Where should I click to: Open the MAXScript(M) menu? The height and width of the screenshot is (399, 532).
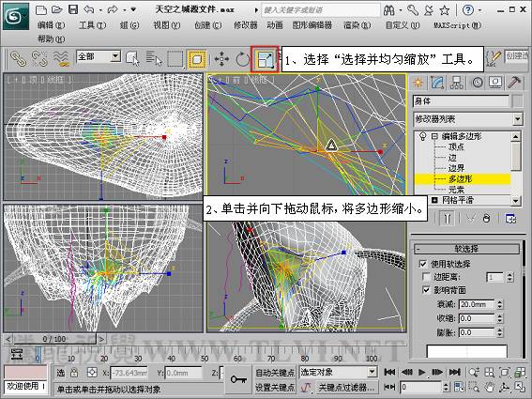point(457,25)
